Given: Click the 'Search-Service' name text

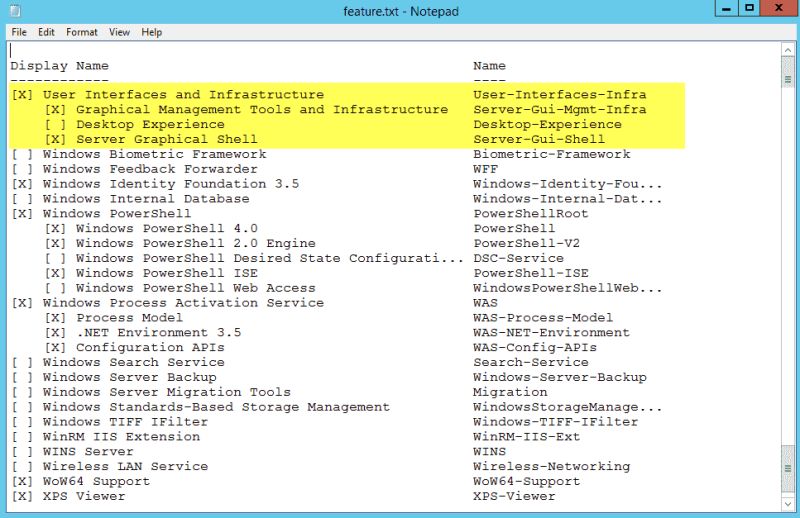Looking at the screenshot, I should point(531,362).
